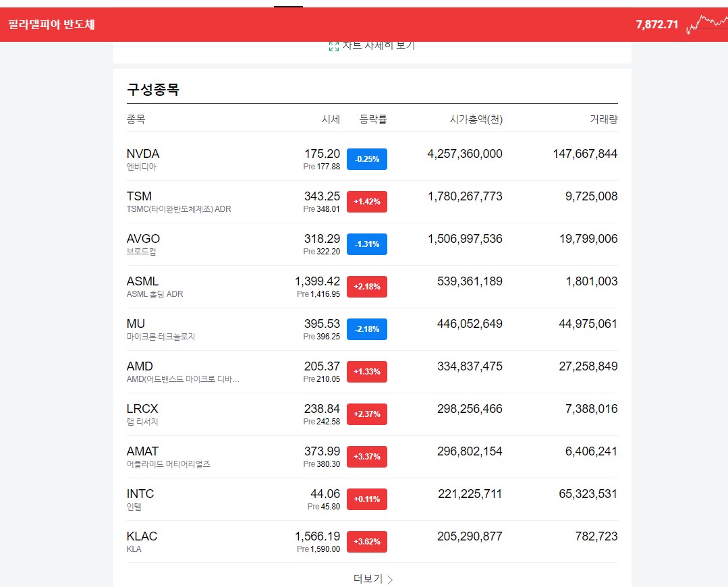This screenshot has height=587, width=728.
Task: Click MU market cap 446,052,649
Action: pyautogui.click(x=470, y=324)
